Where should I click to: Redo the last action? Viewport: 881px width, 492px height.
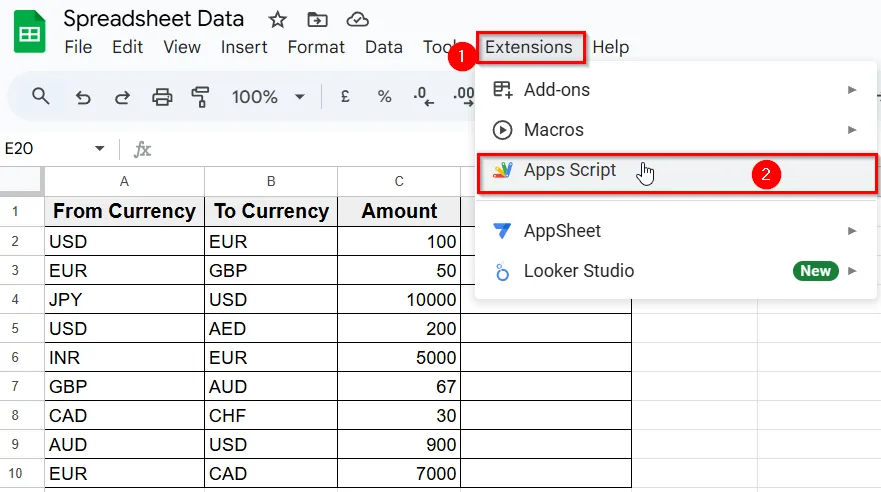click(x=122, y=97)
